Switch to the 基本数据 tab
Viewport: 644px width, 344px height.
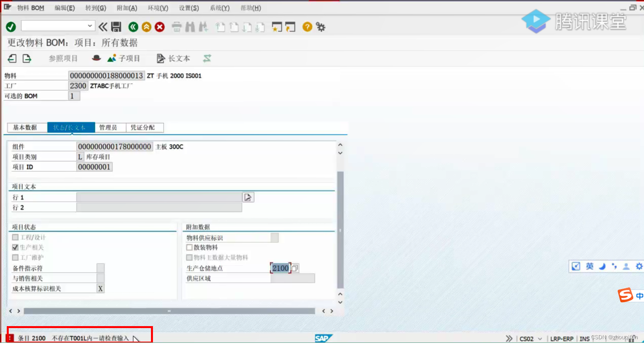coord(27,127)
